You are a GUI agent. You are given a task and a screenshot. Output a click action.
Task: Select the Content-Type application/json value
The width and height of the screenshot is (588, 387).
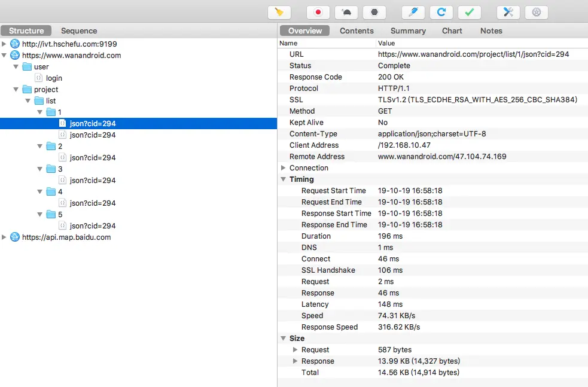pyautogui.click(x=432, y=134)
